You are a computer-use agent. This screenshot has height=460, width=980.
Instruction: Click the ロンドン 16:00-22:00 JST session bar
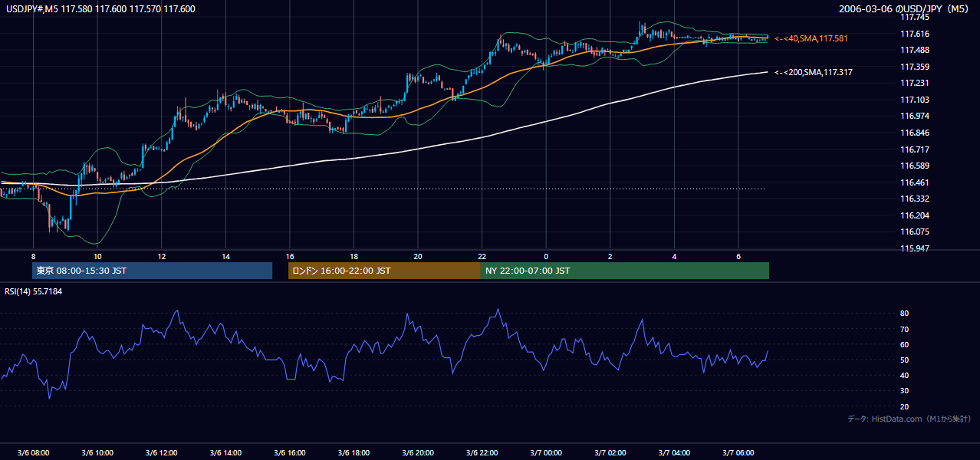click(384, 271)
